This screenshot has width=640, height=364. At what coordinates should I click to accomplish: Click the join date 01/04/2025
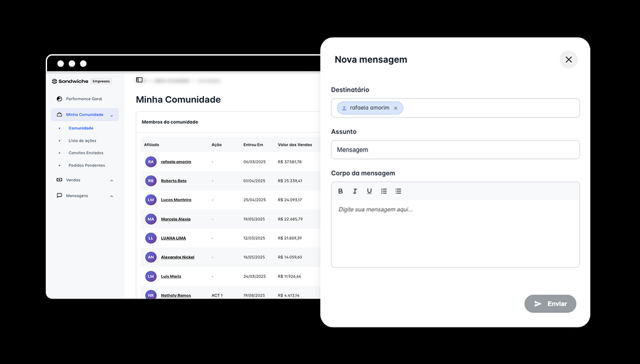click(x=254, y=181)
